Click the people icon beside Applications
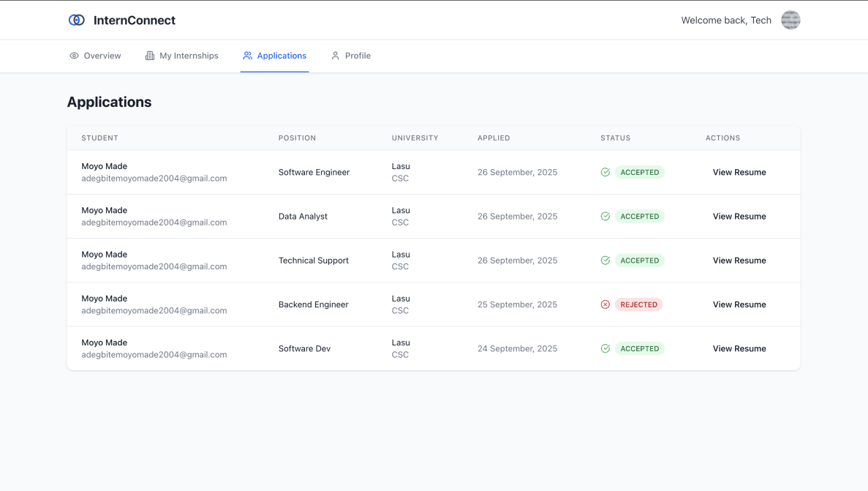868x491 pixels. pos(247,56)
